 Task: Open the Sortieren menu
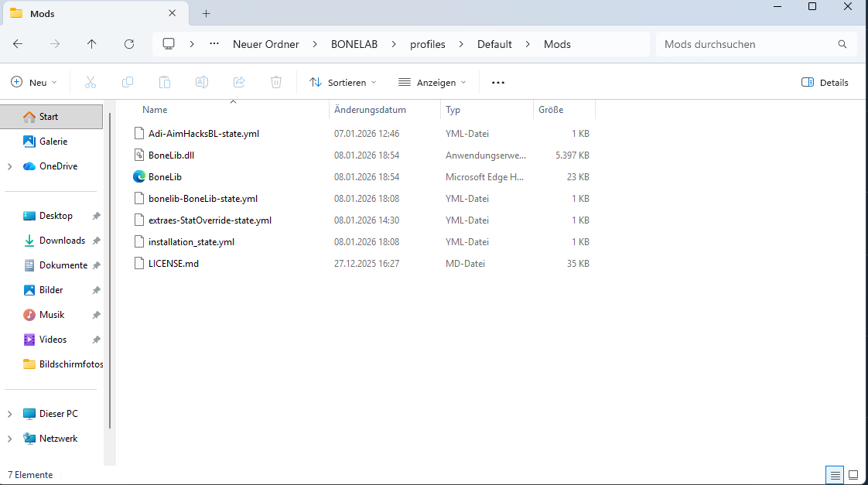pyautogui.click(x=343, y=83)
